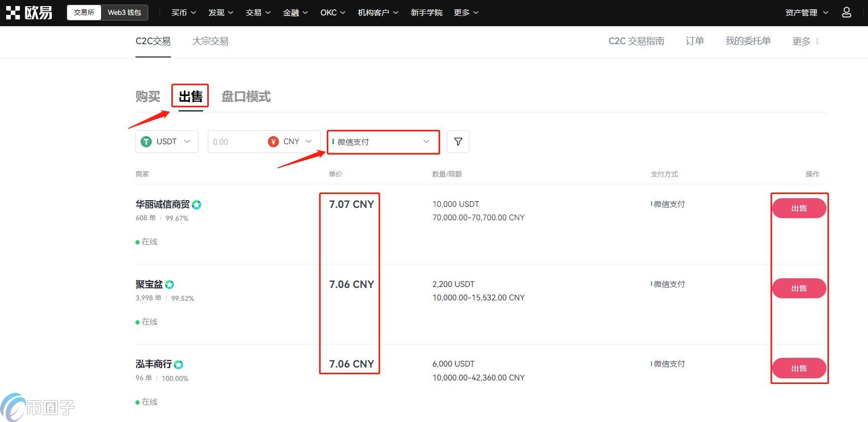
Task: Click 出售 button for 聚宝盆
Action: pos(799,289)
